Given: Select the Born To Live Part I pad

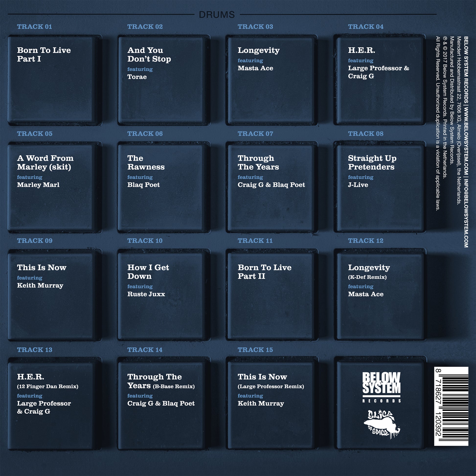Looking at the screenshot, I should pyautogui.click(x=55, y=80).
